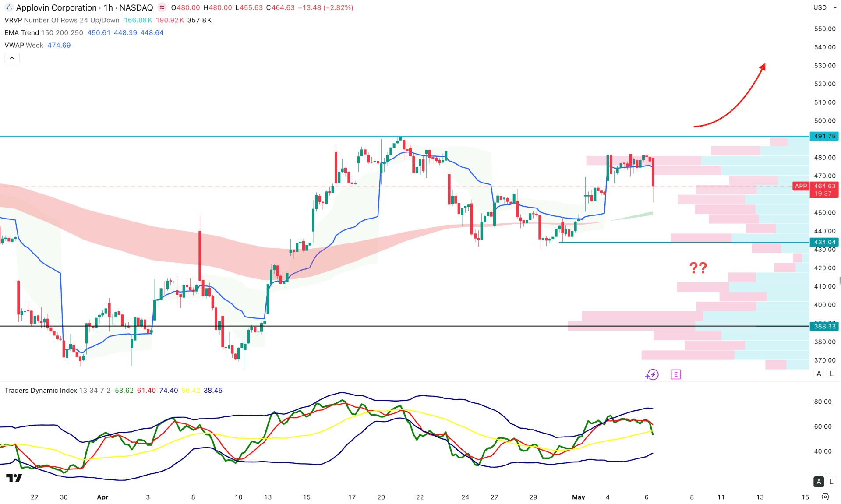Click the Applovin Corporation symbol title

[57, 7]
